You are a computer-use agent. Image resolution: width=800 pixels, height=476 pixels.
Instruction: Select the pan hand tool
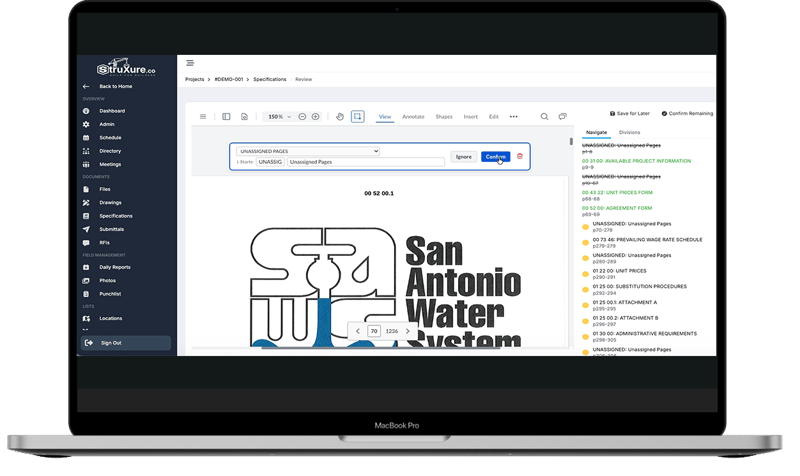(340, 117)
